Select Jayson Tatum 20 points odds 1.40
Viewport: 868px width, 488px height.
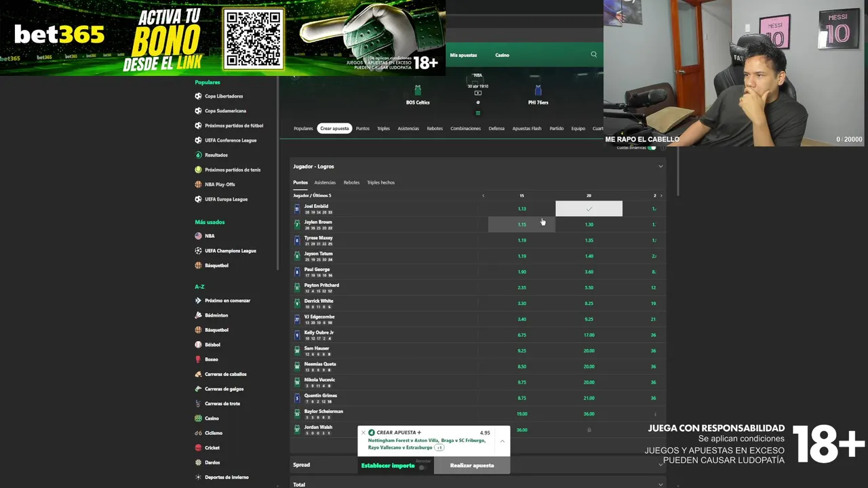589,256
